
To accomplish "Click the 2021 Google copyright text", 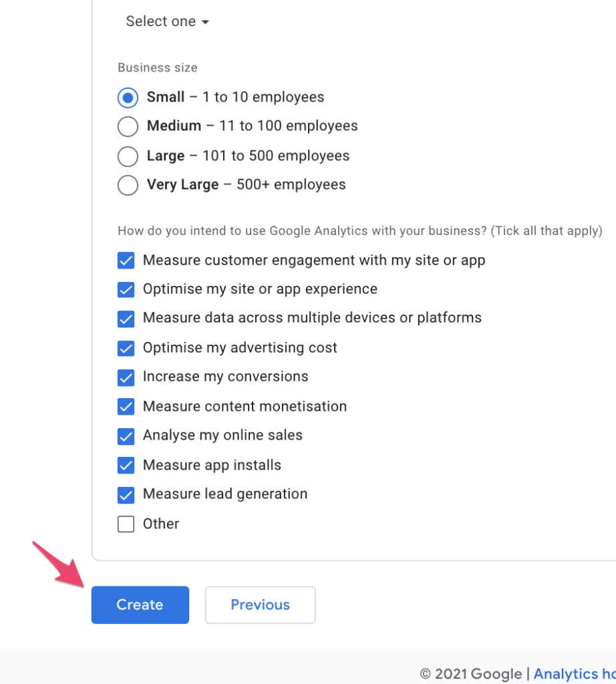I will click(471, 673).
